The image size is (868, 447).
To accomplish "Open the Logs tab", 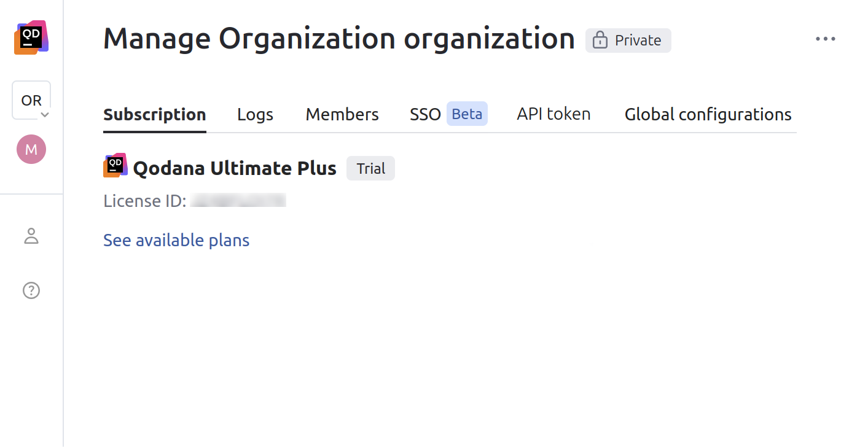I will pyautogui.click(x=255, y=114).
